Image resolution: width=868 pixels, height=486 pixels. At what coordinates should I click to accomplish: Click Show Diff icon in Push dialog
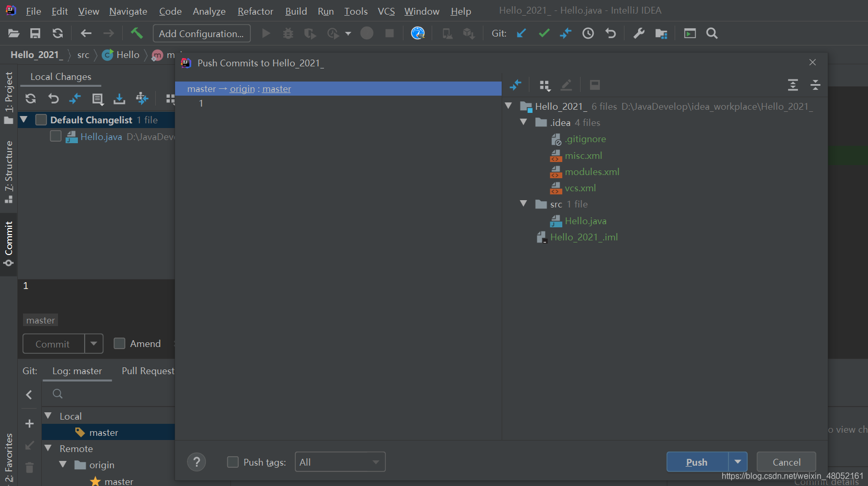[x=516, y=85]
